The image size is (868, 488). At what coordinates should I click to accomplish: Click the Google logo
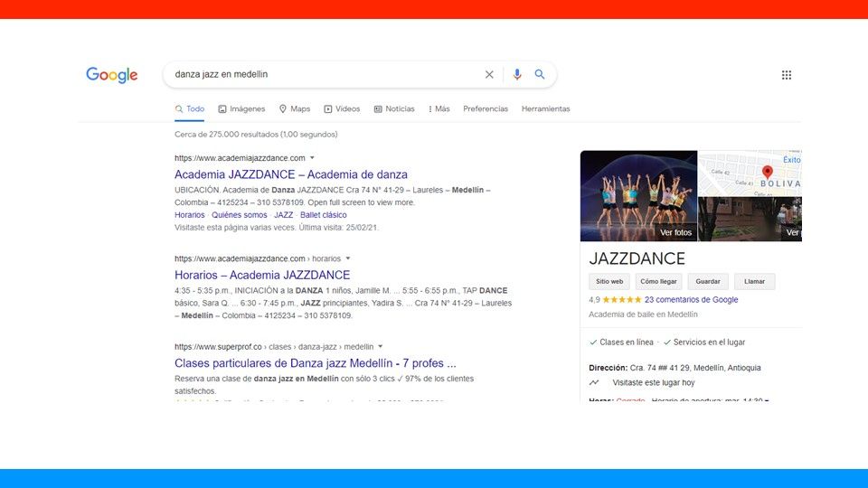[112, 75]
